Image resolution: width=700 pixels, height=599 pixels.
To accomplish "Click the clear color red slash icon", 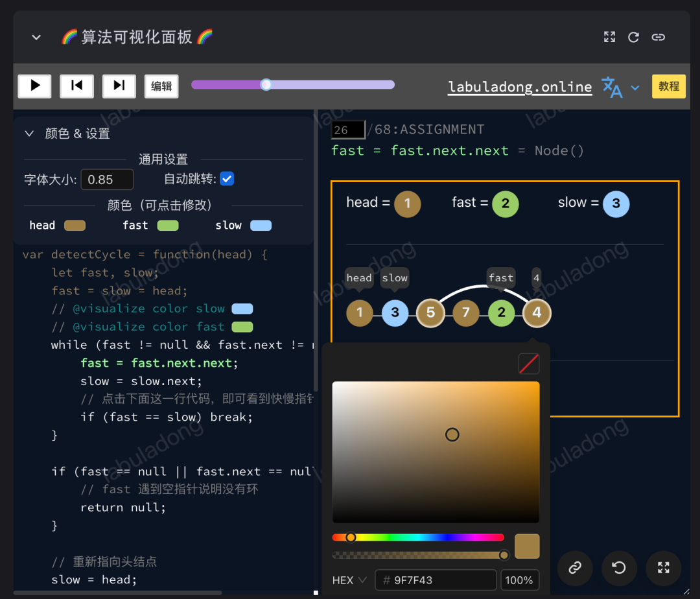I will tap(529, 364).
